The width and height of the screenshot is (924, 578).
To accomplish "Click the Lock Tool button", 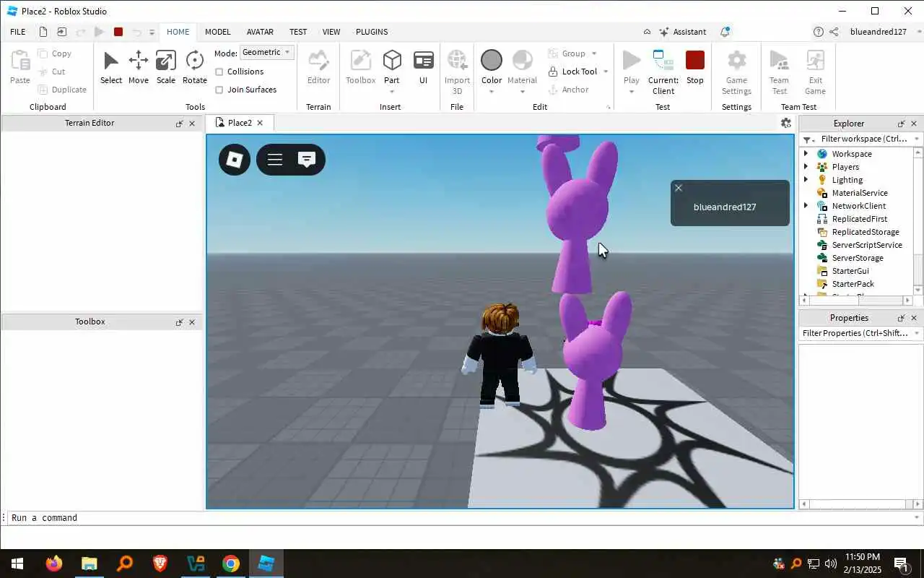I will [x=573, y=72].
